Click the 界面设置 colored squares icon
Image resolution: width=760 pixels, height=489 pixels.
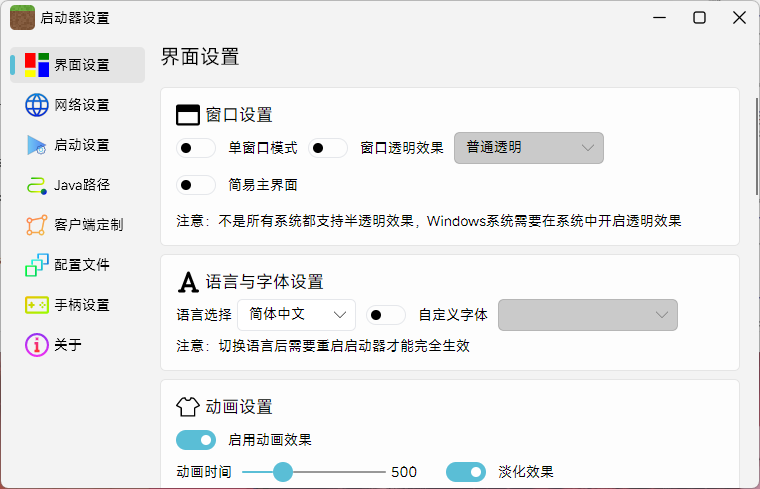[37, 65]
